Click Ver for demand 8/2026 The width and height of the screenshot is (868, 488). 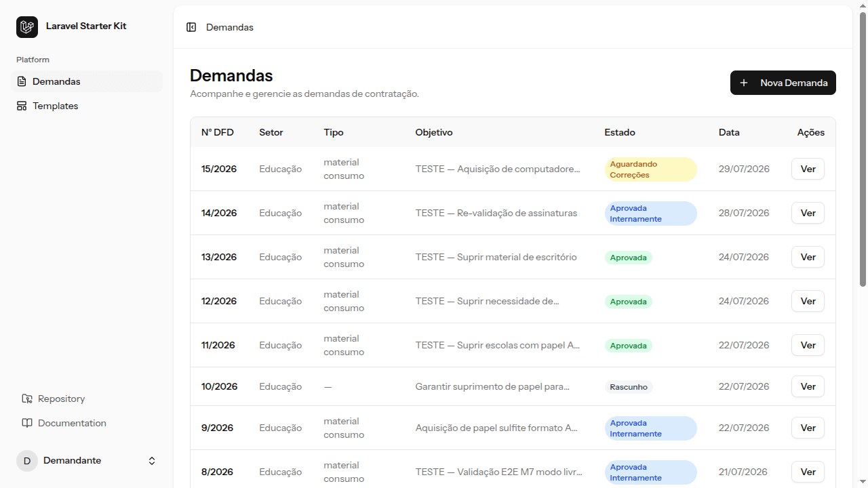808,472
